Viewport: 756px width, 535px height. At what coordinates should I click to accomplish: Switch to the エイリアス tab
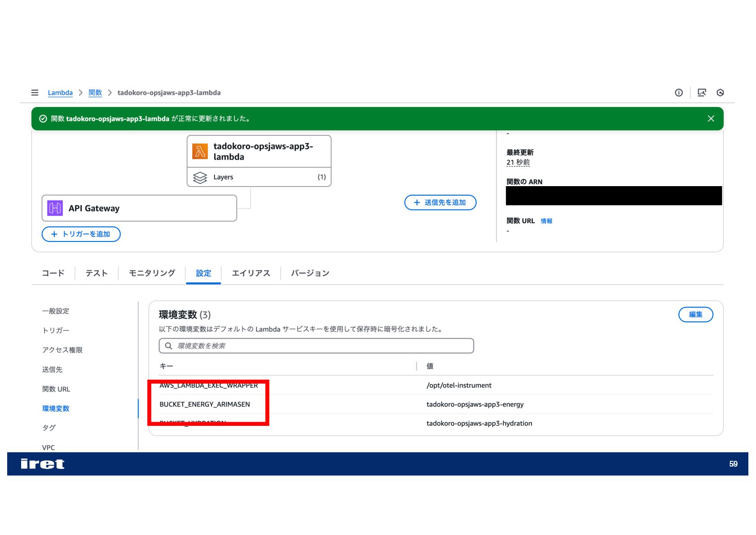click(251, 273)
